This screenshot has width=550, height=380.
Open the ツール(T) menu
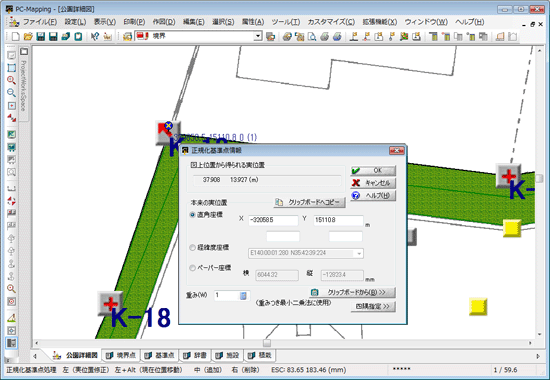pyautogui.click(x=286, y=22)
